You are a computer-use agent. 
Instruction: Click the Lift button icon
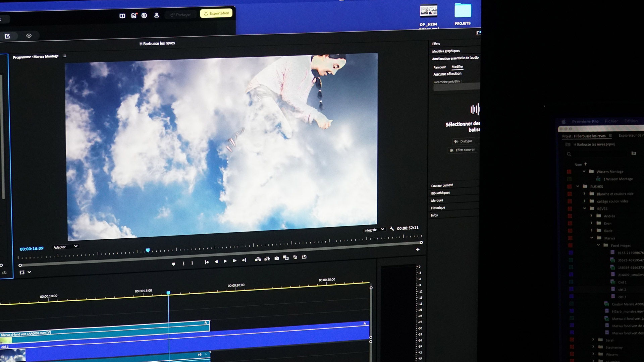pos(258,259)
